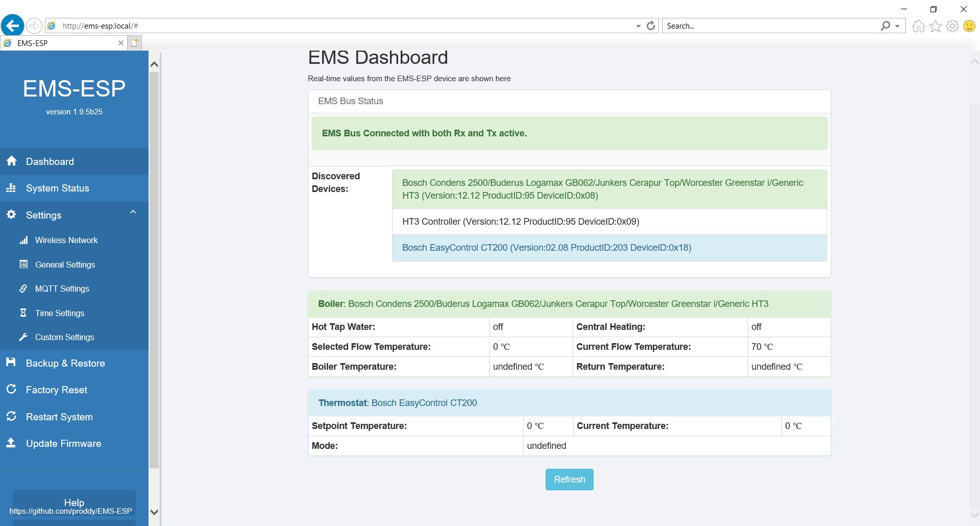Open the address bar history dropdown

click(x=639, y=26)
